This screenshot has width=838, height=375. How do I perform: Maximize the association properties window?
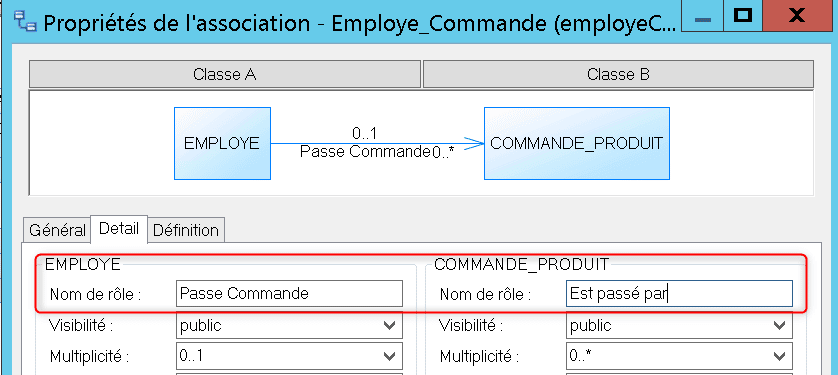[x=742, y=16]
